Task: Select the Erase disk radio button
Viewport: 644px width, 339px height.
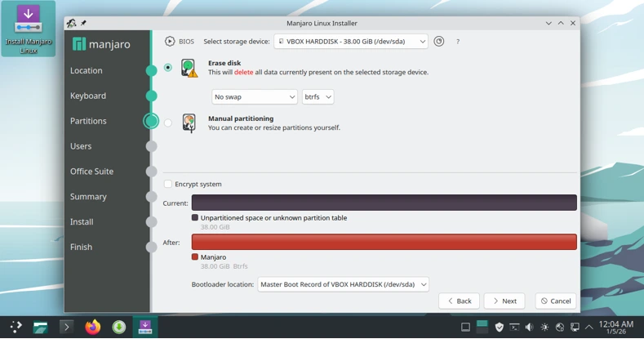Action: [168, 67]
